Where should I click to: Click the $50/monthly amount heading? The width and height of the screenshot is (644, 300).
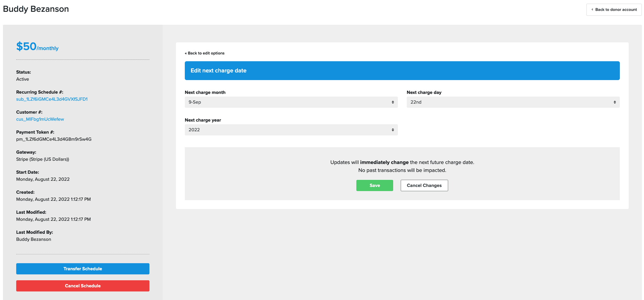tap(37, 47)
